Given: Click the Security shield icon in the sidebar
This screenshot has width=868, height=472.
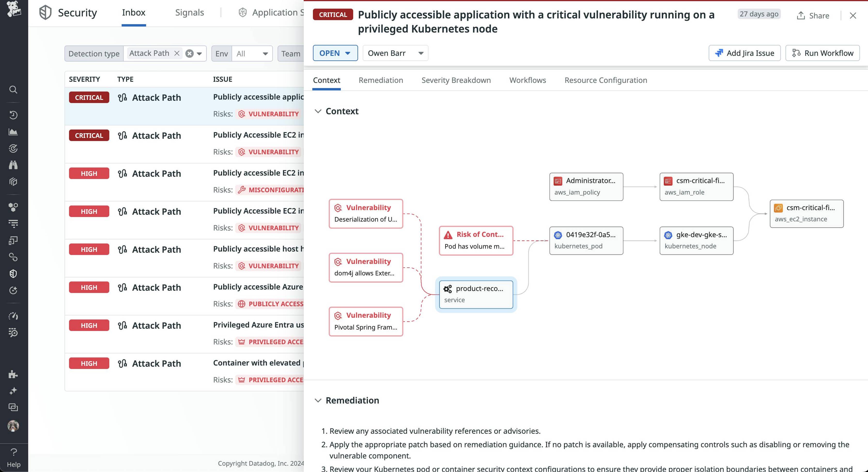Looking at the screenshot, I should pyautogui.click(x=13, y=273).
